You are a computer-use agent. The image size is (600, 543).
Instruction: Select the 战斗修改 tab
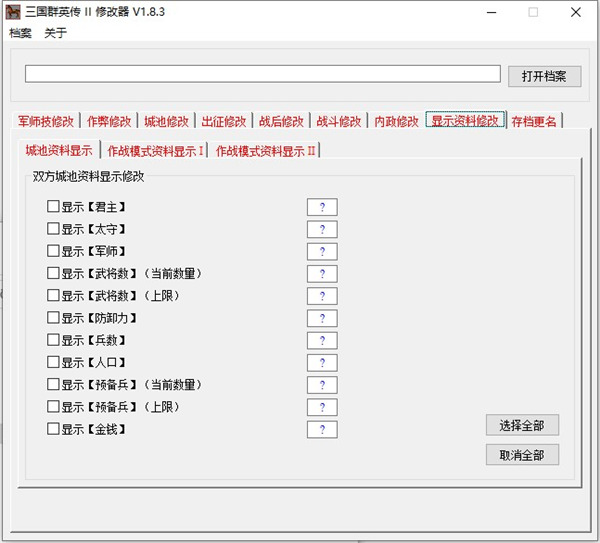(x=338, y=121)
